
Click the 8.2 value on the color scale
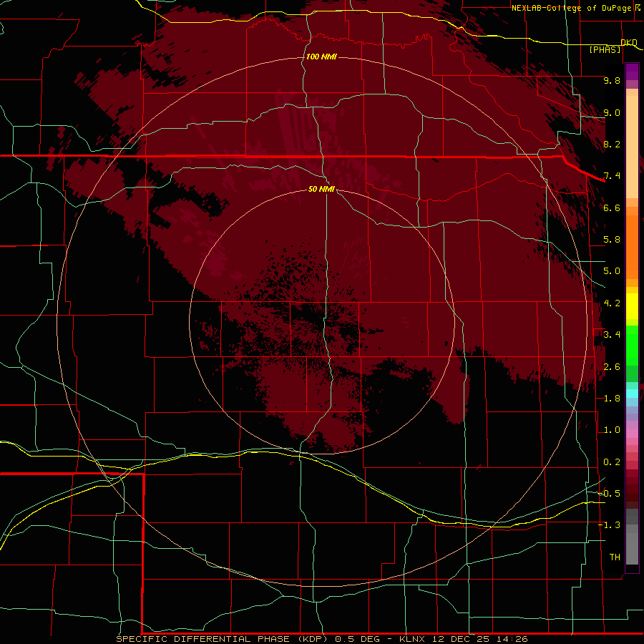click(x=612, y=144)
